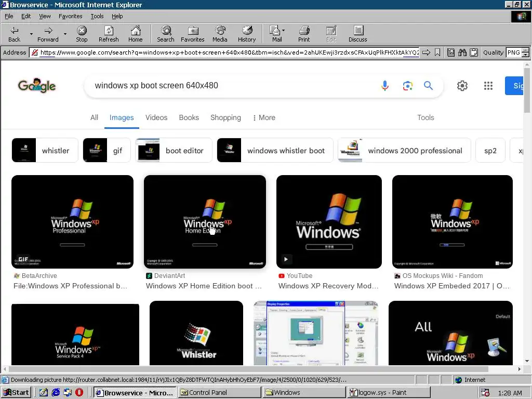Open the Search pane from the toolbar
The image size is (532, 399).
pyautogui.click(x=166, y=34)
